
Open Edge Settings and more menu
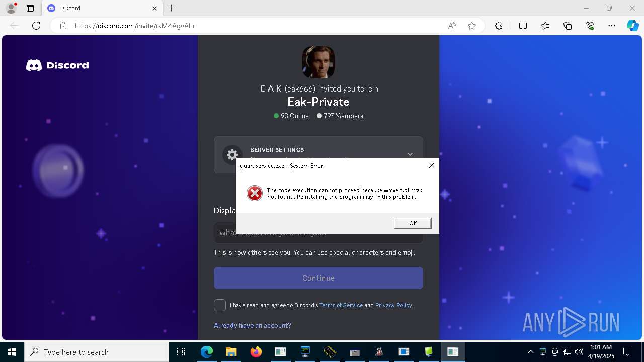612,26
